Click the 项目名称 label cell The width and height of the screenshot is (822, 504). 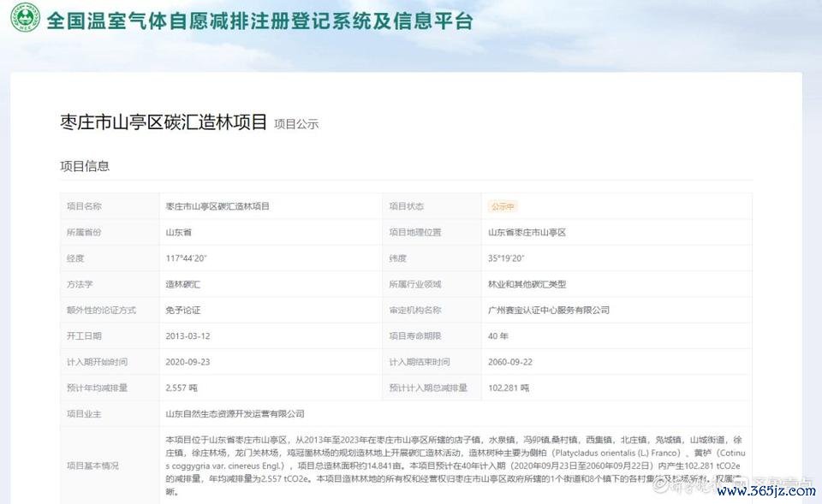point(110,206)
